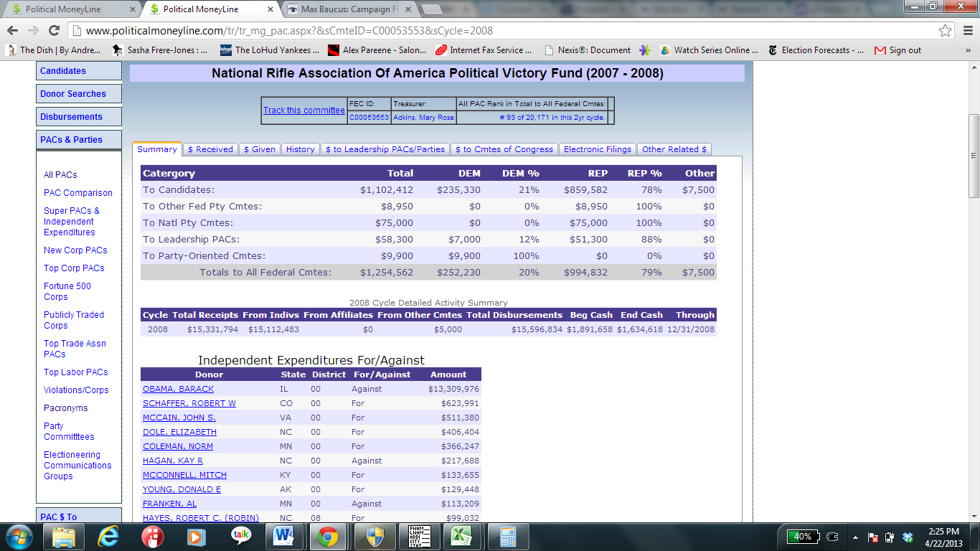Open Alex Pareene Salon bookmark
Image resolution: width=980 pixels, height=551 pixels.
(x=377, y=50)
